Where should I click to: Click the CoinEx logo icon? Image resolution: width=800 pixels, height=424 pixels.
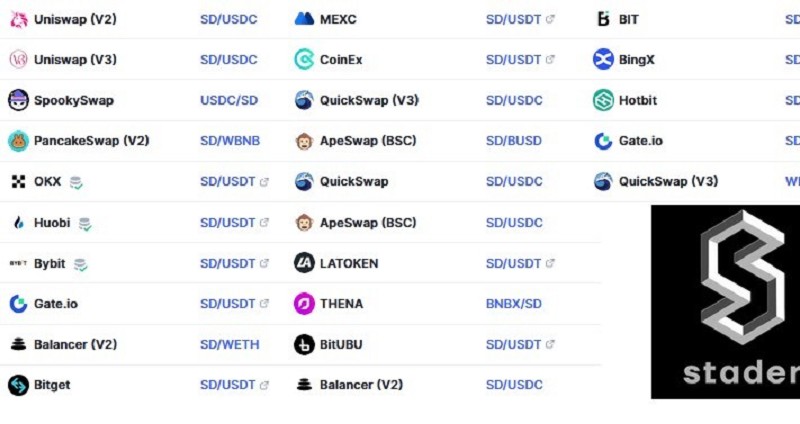tap(304, 60)
